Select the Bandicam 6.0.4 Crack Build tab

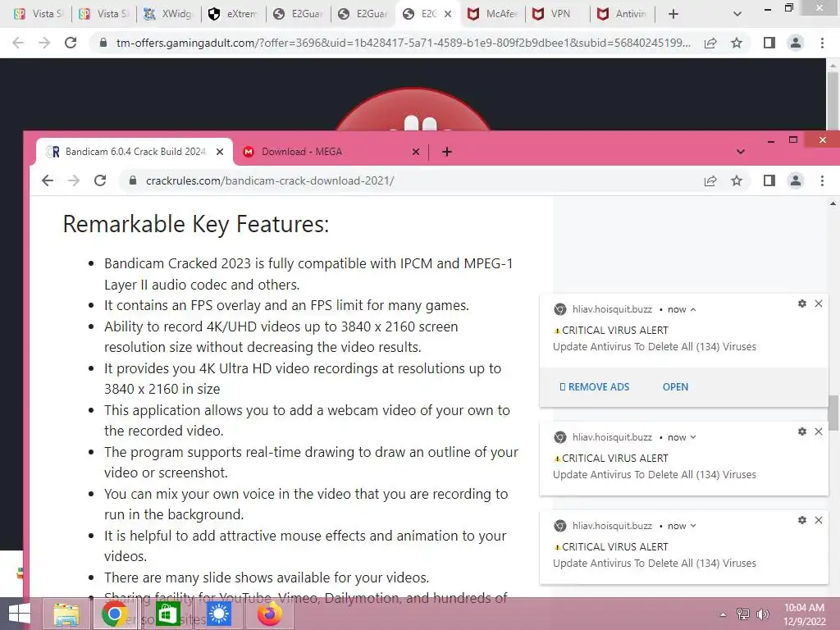(134, 152)
